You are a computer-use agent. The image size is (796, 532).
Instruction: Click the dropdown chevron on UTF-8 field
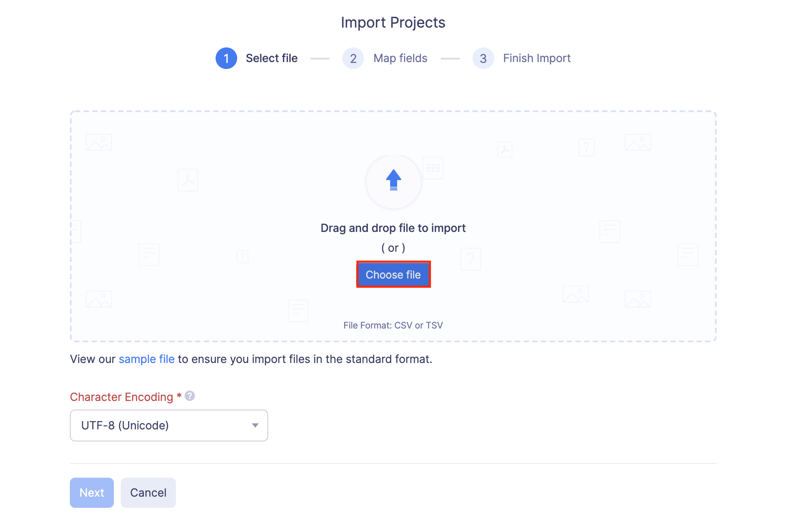coord(255,426)
